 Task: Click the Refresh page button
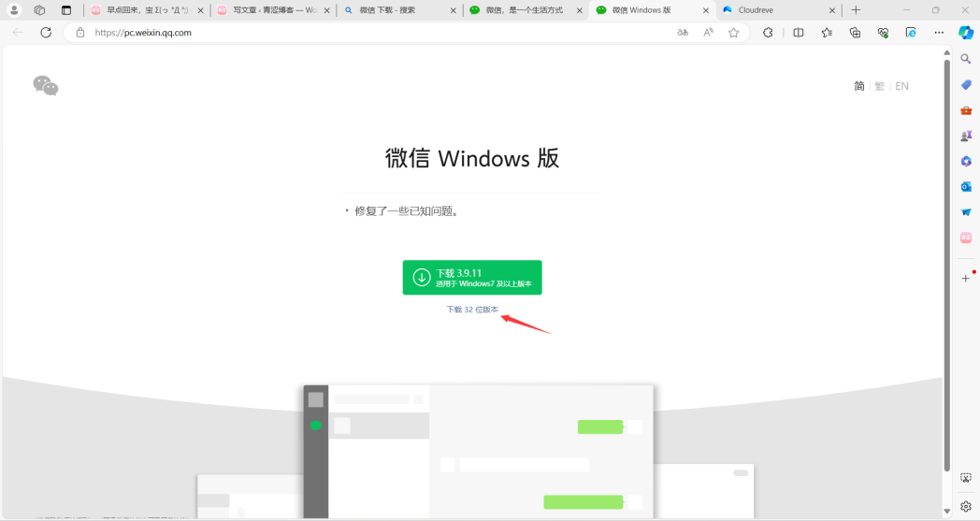46,33
